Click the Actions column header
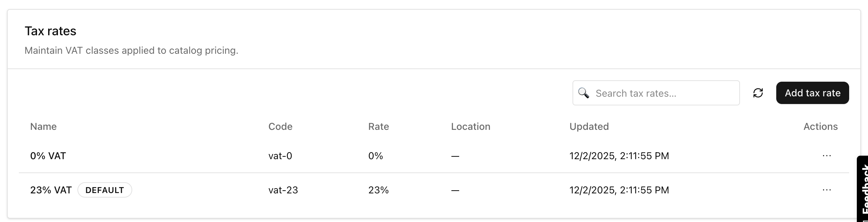 pyautogui.click(x=820, y=126)
